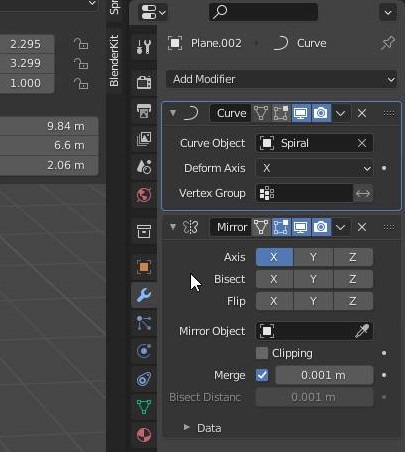This screenshot has width=405, height=452.
Task: Open Mirror modifier extra options chevron
Action: (341, 227)
